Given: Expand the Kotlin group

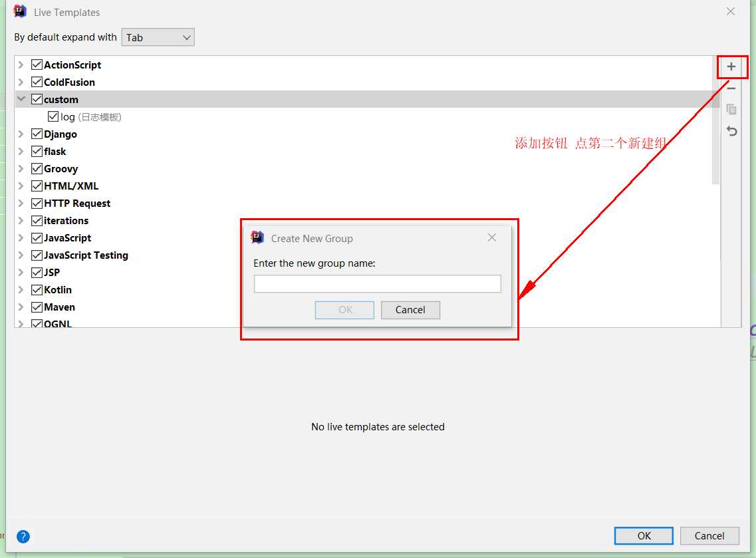Looking at the screenshot, I should 21,290.
